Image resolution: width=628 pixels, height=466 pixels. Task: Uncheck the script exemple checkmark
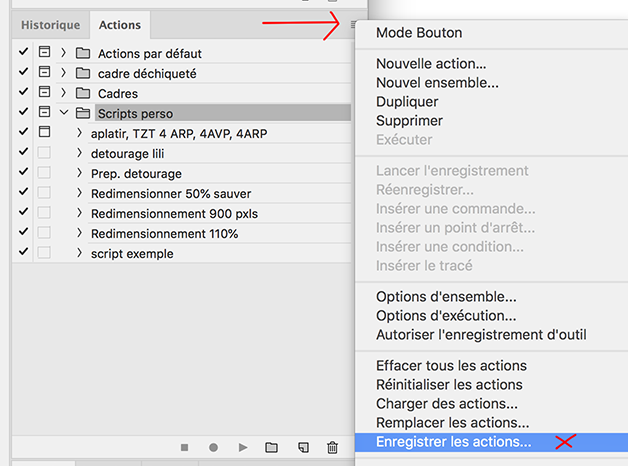click(23, 251)
